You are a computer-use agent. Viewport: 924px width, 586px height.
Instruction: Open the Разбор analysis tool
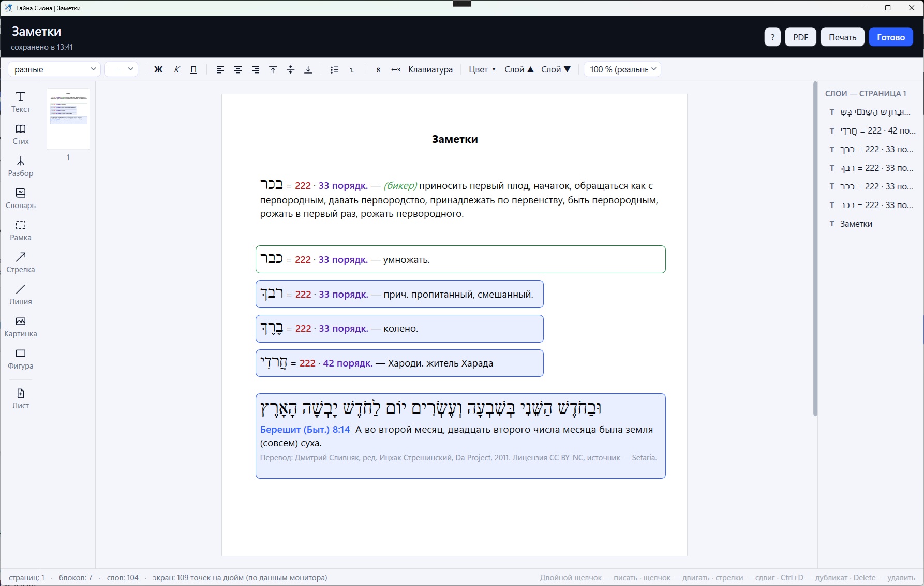21,166
